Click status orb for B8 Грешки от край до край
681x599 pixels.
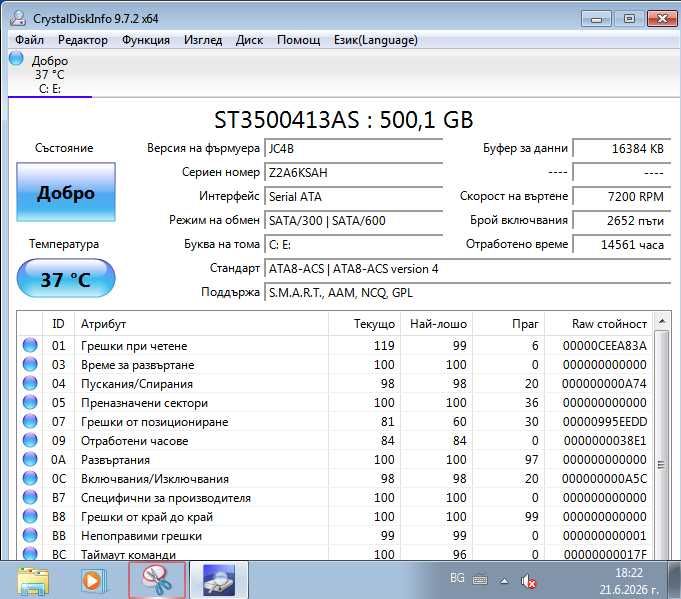point(30,516)
